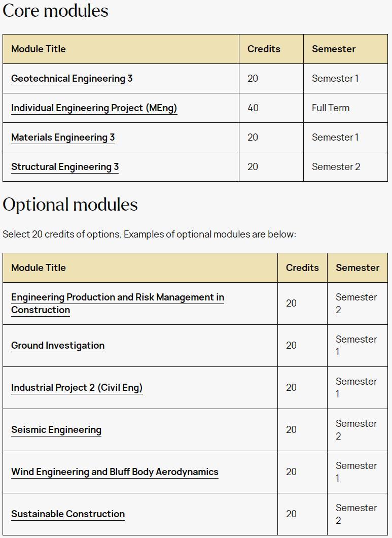Open Structural Engineering 3 module

[65, 167]
